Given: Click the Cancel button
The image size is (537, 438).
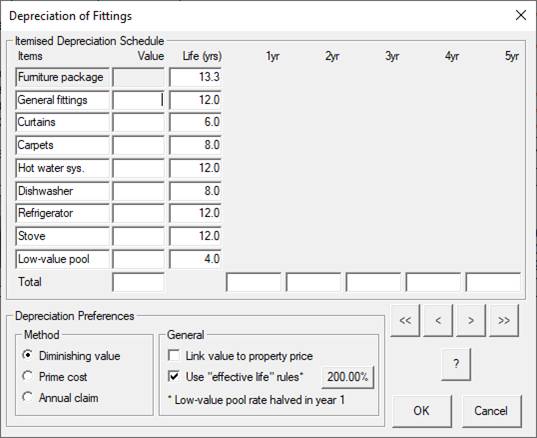Looking at the screenshot, I should (x=491, y=411).
